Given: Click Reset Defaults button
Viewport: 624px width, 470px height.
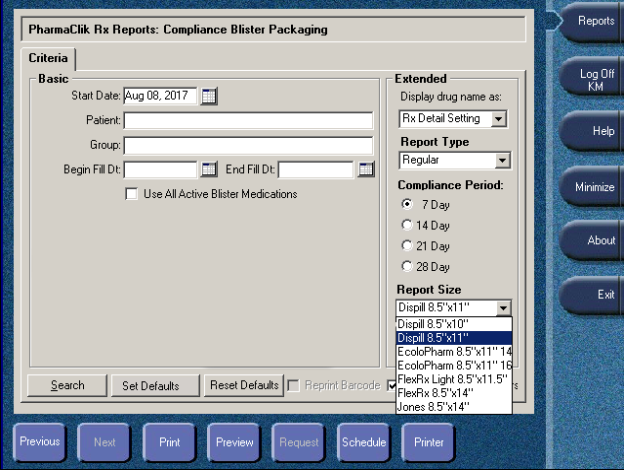Looking at the screenshot, I should pyautogui.click(x=244, y=385).
